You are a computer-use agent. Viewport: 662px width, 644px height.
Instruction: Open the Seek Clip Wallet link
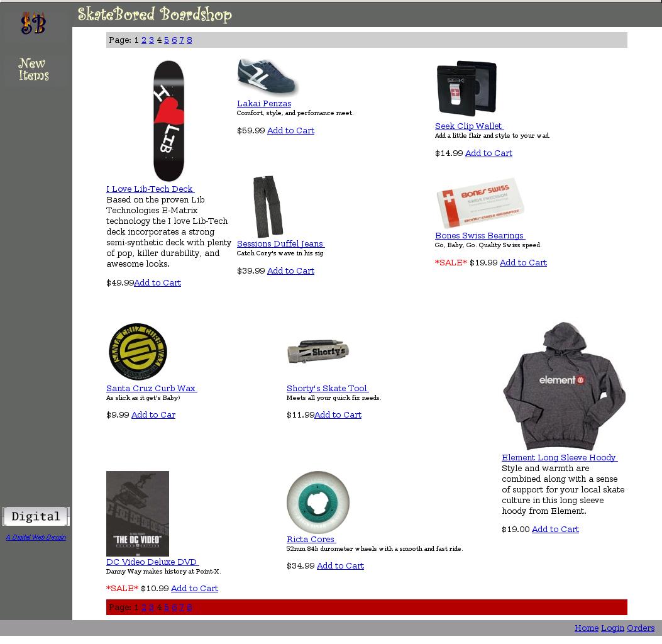pos(469,126)
